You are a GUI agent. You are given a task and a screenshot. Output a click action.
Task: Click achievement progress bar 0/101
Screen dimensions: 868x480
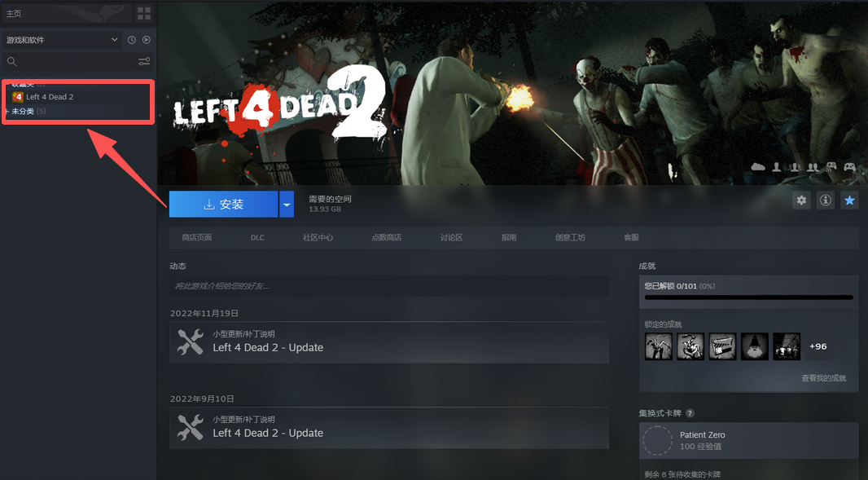748,297
